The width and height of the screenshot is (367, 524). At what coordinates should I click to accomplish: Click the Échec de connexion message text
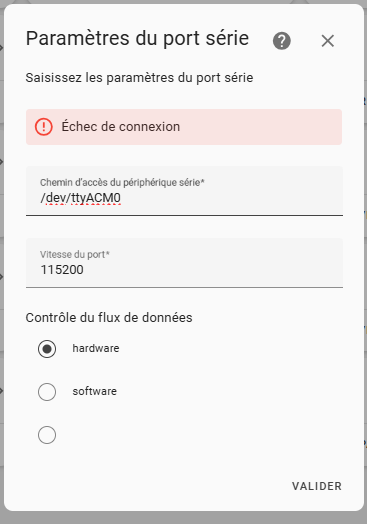click(x=121, y=127)
